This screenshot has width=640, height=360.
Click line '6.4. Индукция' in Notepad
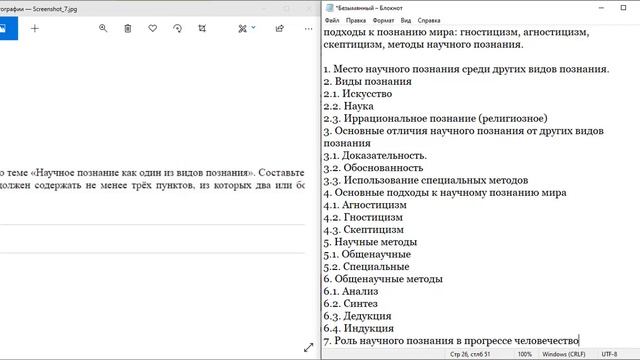[358, 328]
